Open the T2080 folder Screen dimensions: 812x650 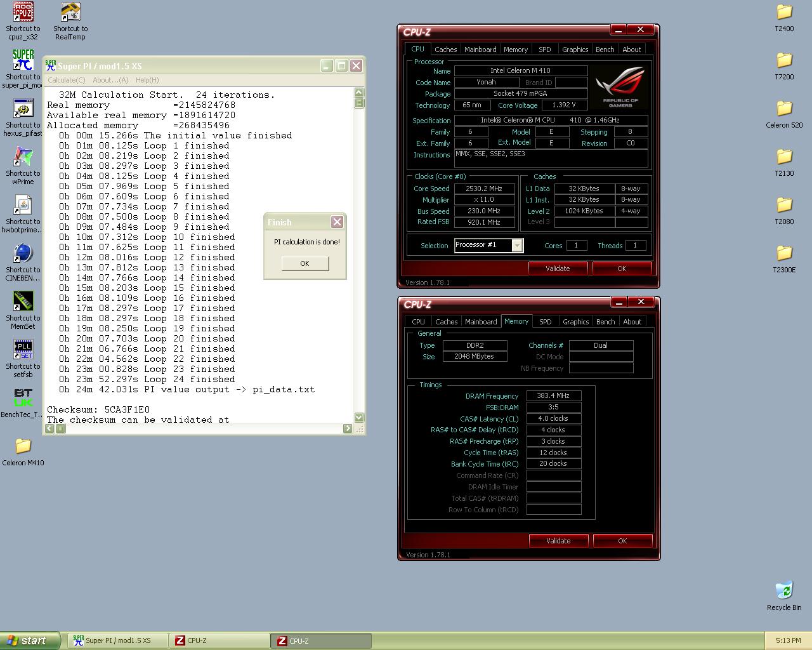pyautogui.click(x=784, y=205)
